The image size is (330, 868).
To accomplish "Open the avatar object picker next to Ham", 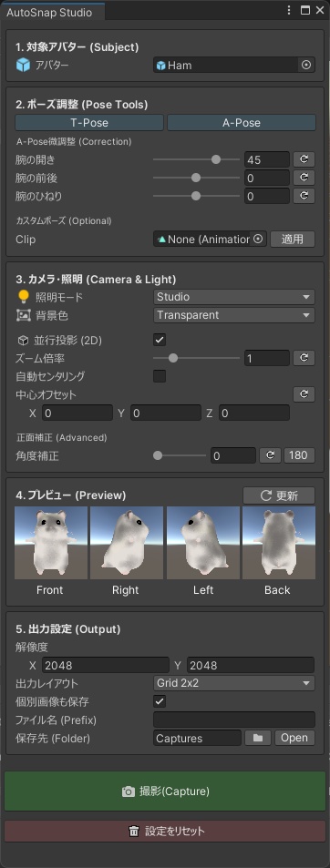I will 306,66.
